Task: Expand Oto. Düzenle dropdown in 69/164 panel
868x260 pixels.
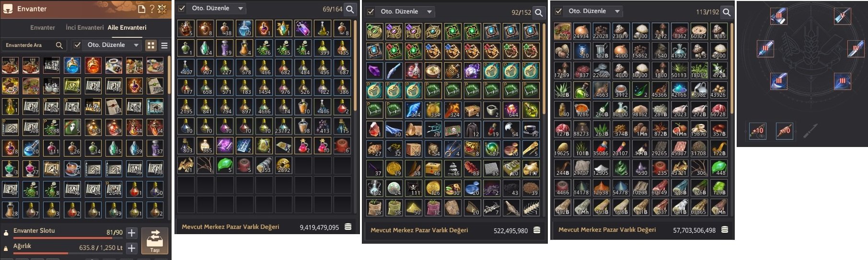Action: (x=241, y=8)
